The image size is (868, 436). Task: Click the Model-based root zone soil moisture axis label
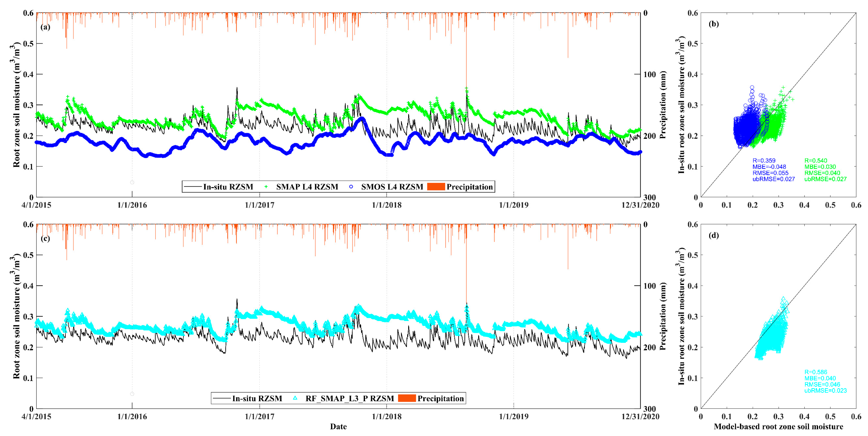pyautogui.click(x=778, y=427)
